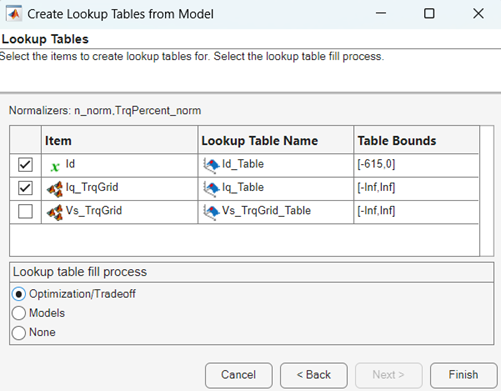Select the Optimization/Tradeoff fill process

click(19, 294)
